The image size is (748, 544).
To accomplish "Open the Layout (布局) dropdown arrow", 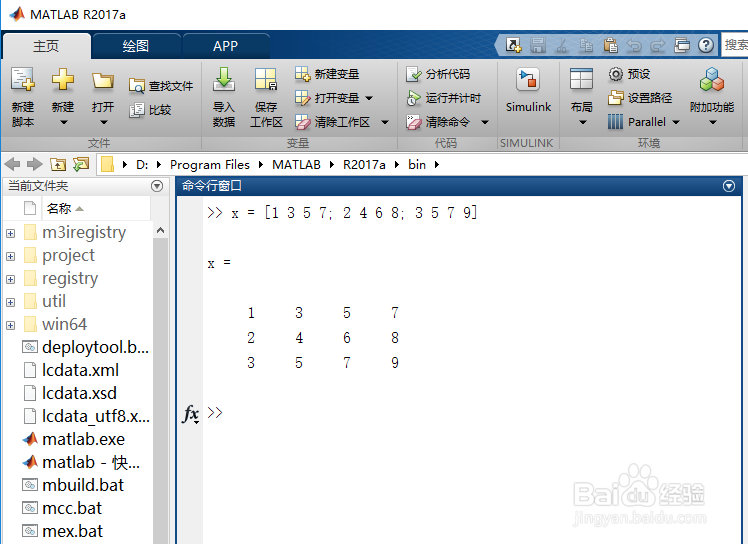I will click(582, 123).
